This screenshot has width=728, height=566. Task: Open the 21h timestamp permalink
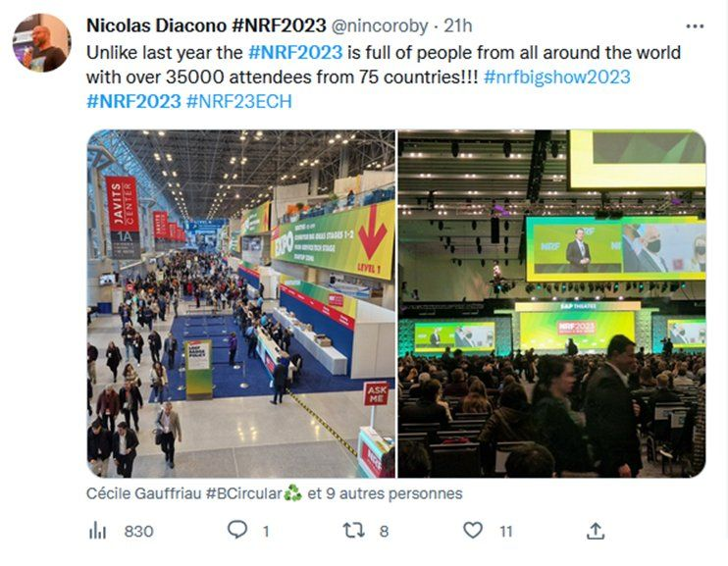(x=458, y=26)
